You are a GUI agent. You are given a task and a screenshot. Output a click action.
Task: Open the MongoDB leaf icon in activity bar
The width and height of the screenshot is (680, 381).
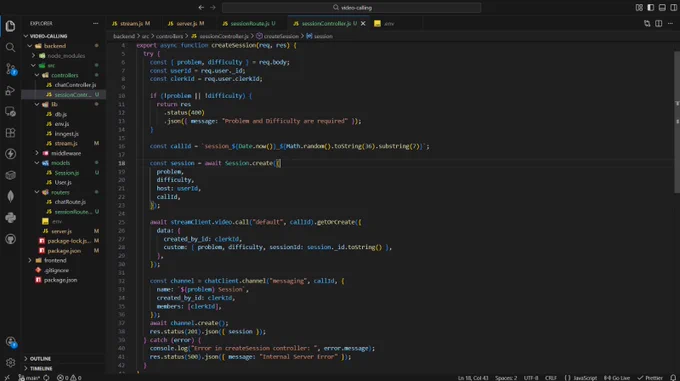pos(10,196)
